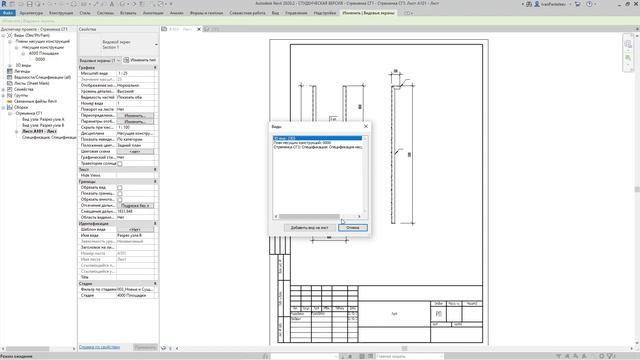Select sheet Лист A101 - Лист in browser

(39, 131)
